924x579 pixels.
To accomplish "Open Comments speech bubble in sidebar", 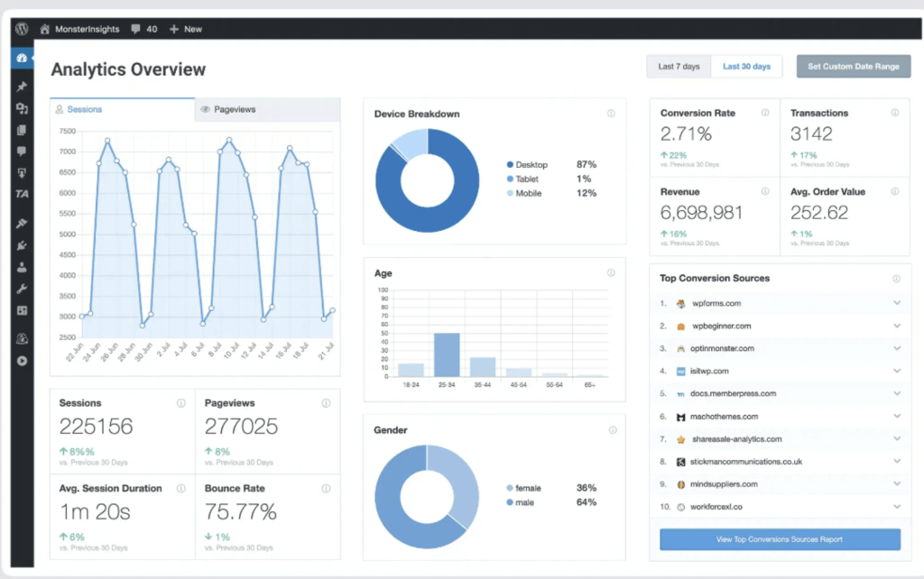I will [x=22, y=152].
